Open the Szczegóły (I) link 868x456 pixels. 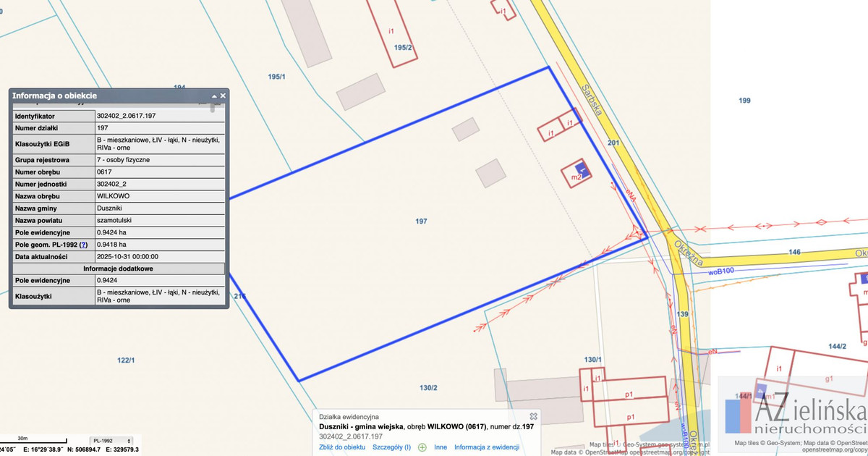[391, 447]
